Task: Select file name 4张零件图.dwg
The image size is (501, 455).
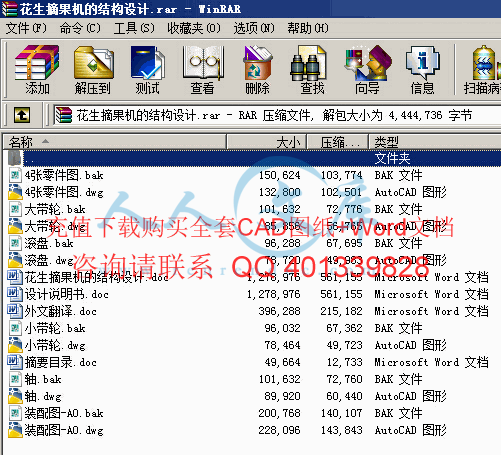Action: pos(64,192)
